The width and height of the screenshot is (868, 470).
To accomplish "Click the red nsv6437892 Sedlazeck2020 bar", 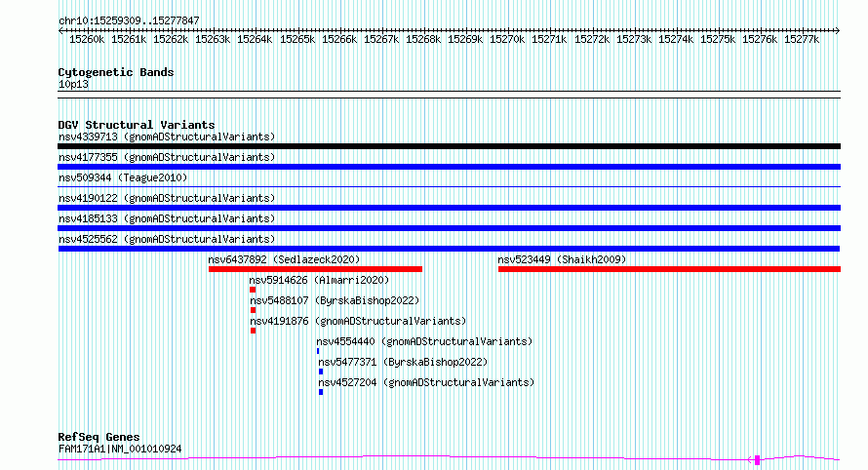I will pos(316,269).
